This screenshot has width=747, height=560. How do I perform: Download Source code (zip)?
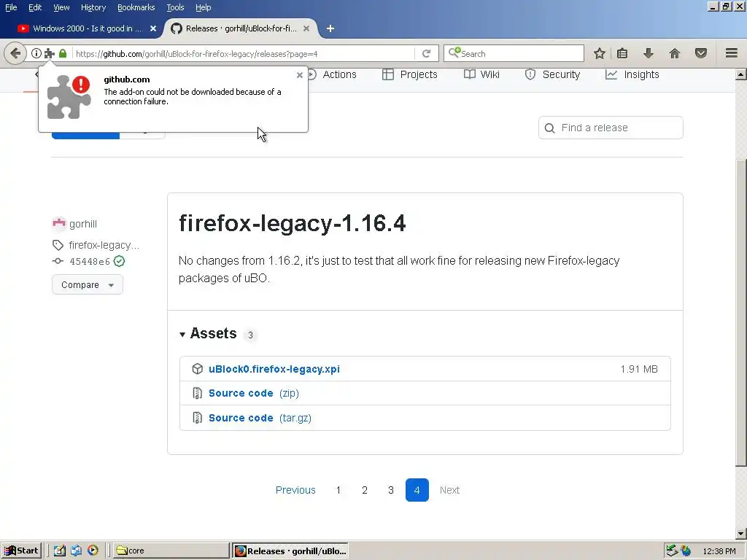point(253,393)
